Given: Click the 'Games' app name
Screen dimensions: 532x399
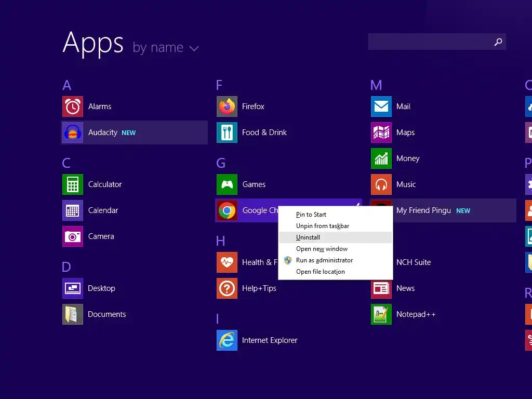Looking at the screenshot, I should click(254, 184).
